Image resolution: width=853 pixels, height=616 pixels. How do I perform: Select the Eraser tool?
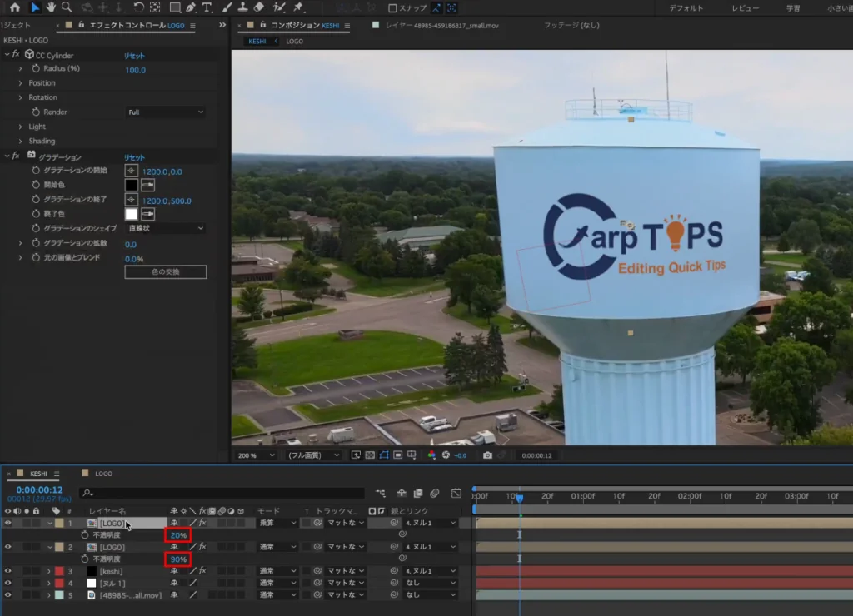pyautogui.click(x=259, y=7)
